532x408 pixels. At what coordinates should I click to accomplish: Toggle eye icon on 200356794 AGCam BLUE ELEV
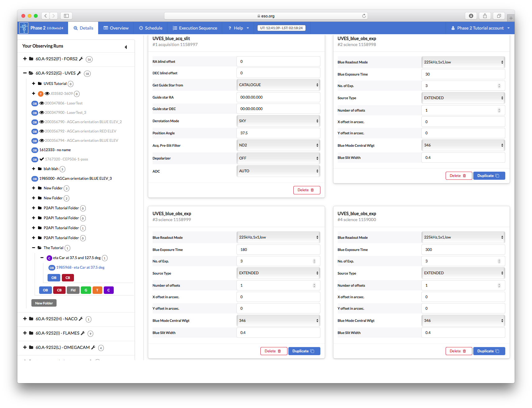(42, 140)
